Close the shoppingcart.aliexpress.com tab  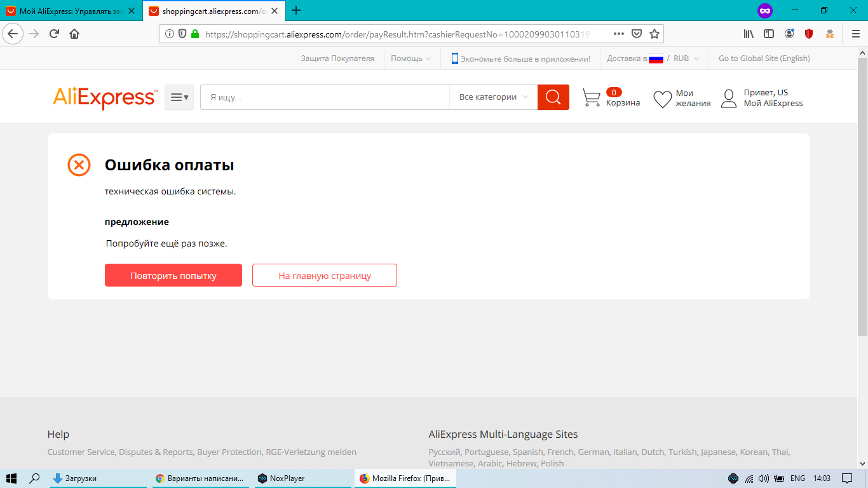[274, 11]
